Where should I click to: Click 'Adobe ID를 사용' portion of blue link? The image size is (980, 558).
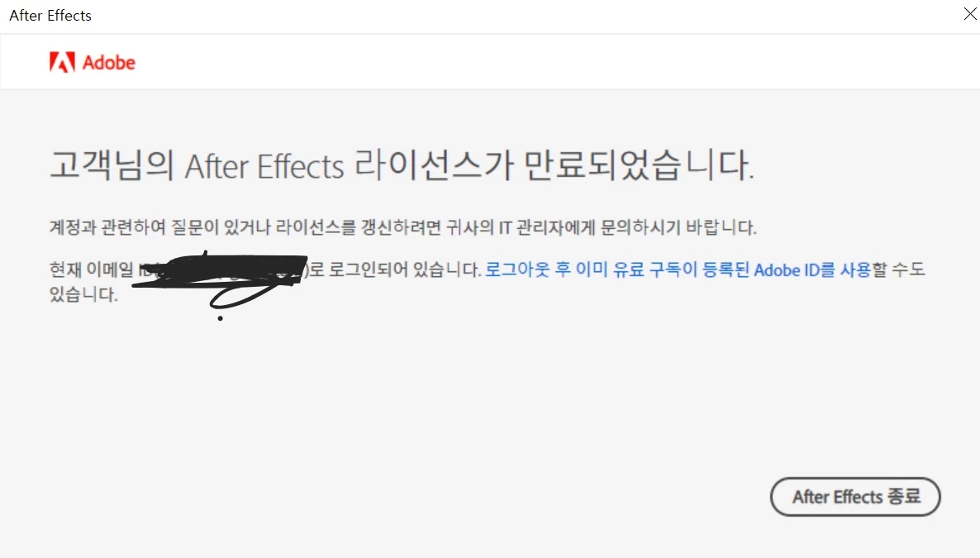pyautogui.click(x=812, y=269)
